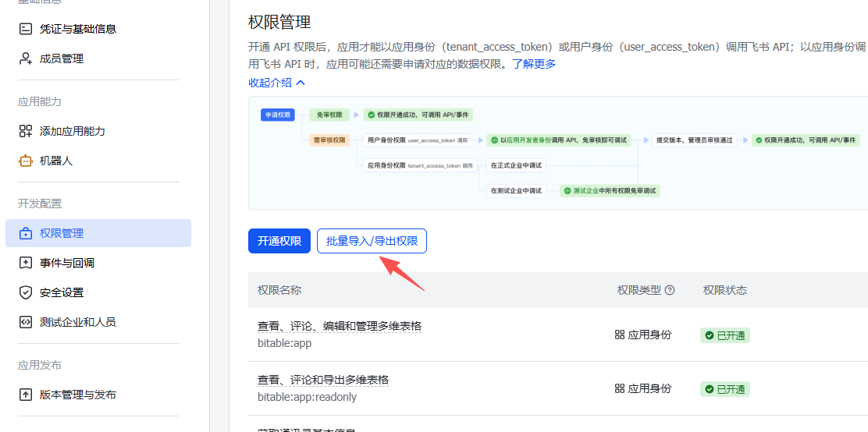Click the 测试企业和人员 code icon

tap(26, 322)
